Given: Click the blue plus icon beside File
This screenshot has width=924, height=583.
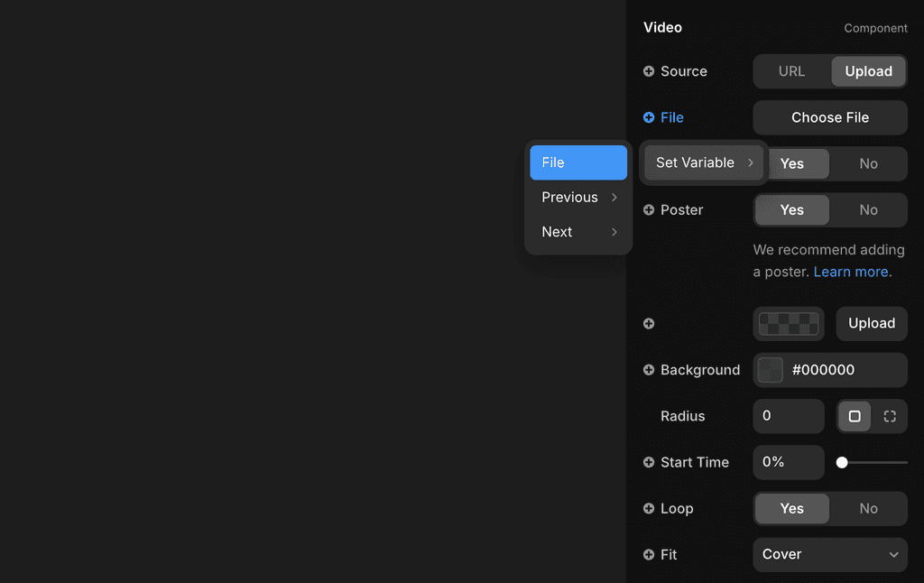Looking at the screenshot, I should tap(649, 117).
